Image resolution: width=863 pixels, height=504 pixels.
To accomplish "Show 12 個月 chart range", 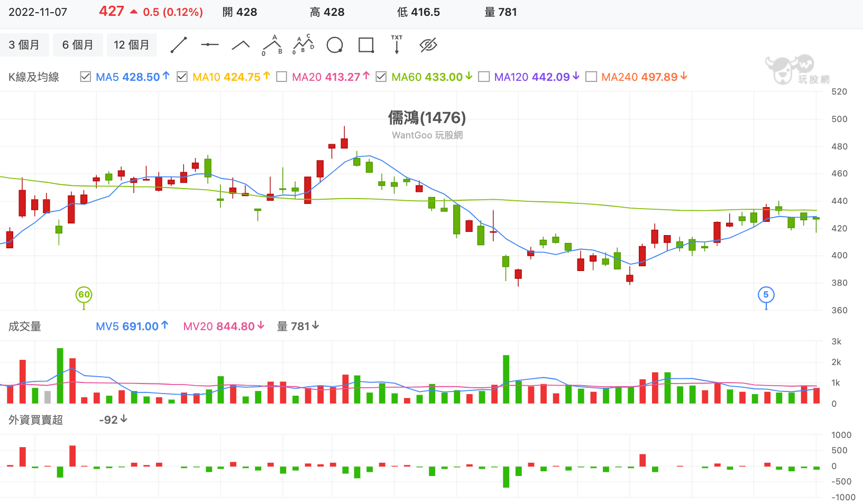I will 132,45.
